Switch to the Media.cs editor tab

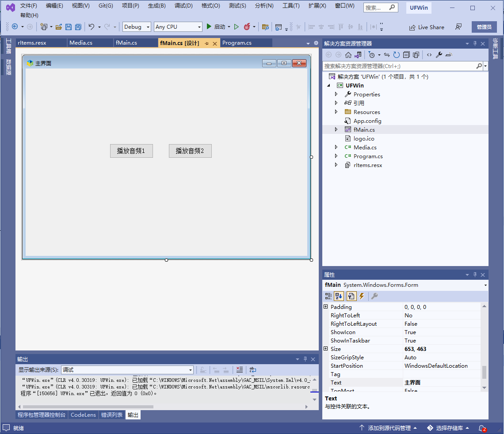coord(81,43)
